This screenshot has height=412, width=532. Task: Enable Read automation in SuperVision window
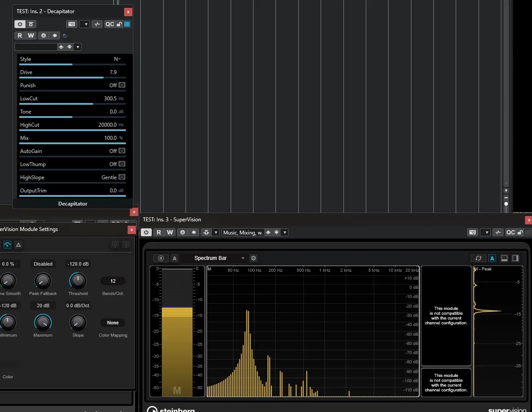pyautogui.click(x=159, y=232)
